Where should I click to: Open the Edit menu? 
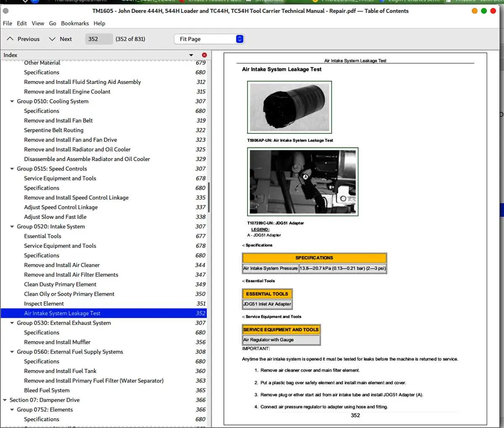22,24
